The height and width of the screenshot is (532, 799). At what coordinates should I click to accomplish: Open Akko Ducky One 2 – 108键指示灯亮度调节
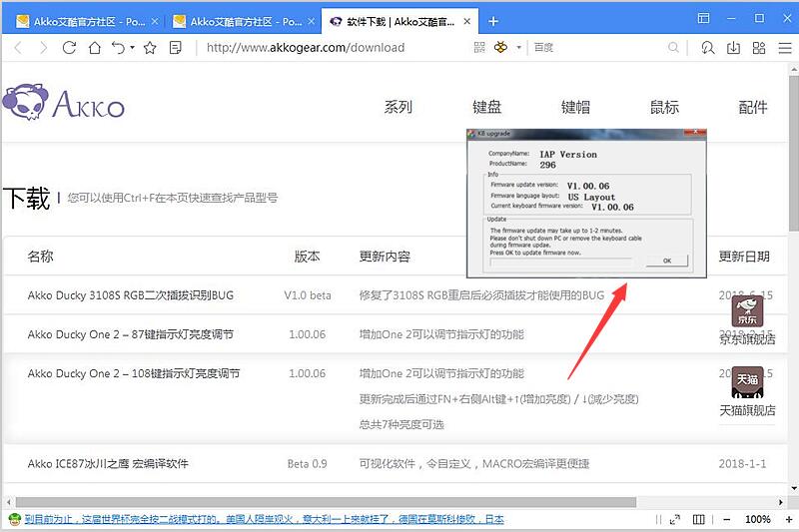[134, 373]
